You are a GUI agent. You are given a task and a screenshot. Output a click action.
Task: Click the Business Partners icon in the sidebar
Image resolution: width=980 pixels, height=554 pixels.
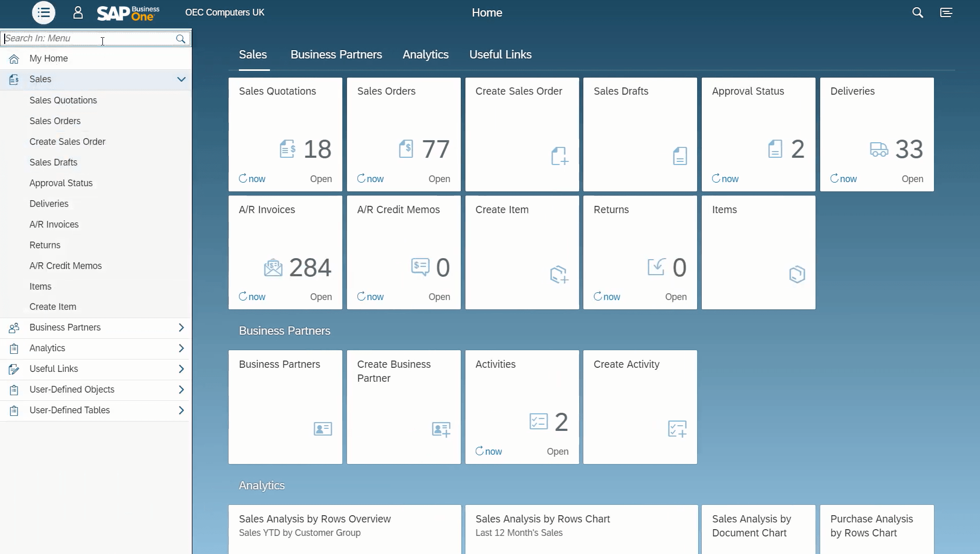13,327
